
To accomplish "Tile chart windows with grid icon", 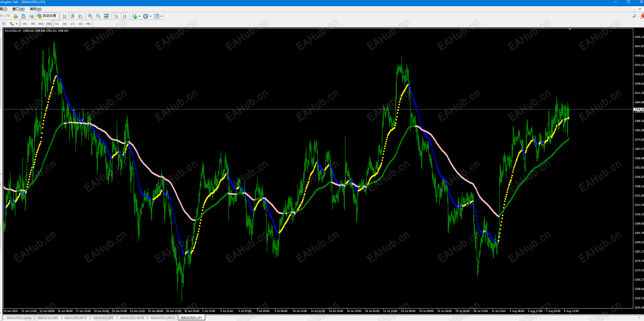I will coord(106,16).
